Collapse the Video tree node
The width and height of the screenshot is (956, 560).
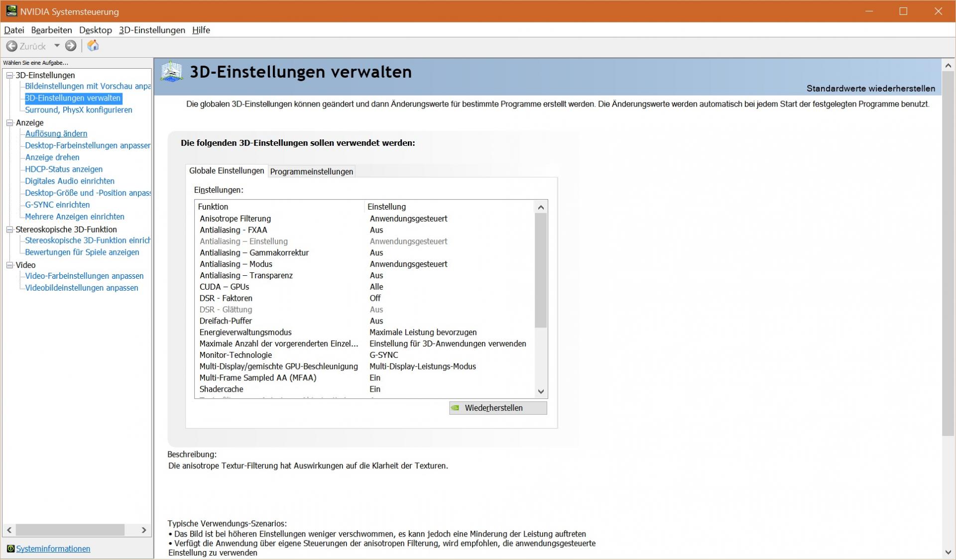[x=9, y=265]
